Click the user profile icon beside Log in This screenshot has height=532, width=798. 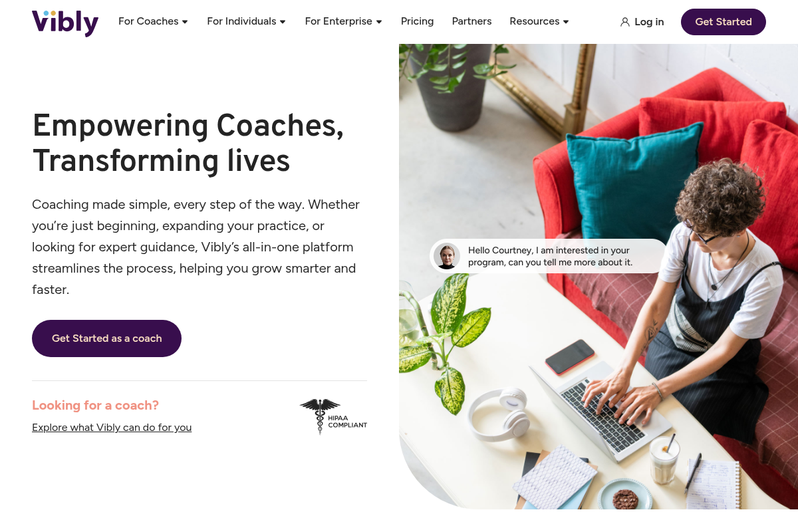pyautogui.click(x=624, y=22)
